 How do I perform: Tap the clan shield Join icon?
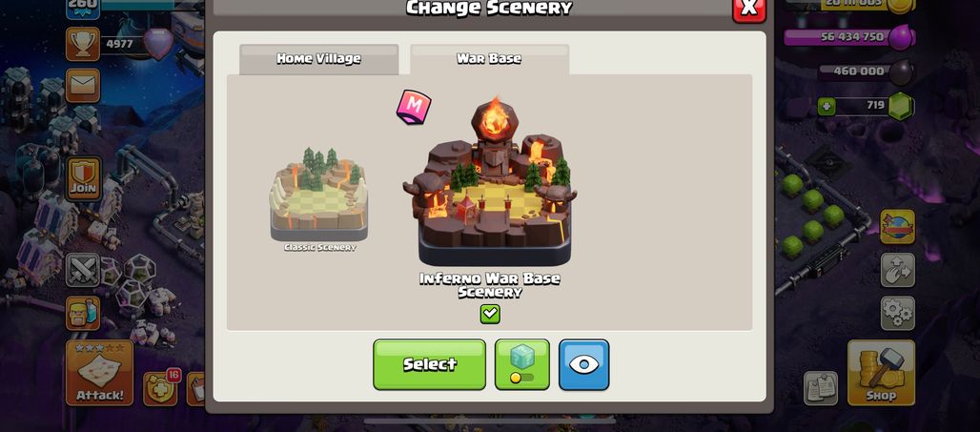click(83, 178)
